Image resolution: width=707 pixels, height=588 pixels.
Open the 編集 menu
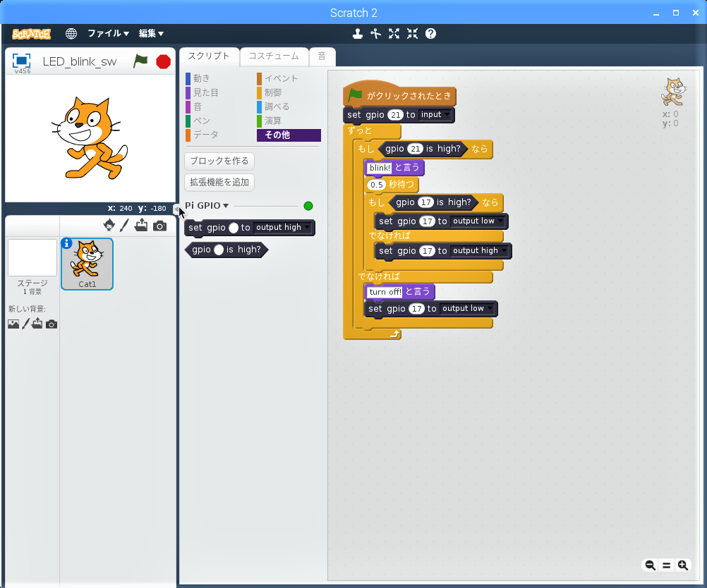[151, 33]
